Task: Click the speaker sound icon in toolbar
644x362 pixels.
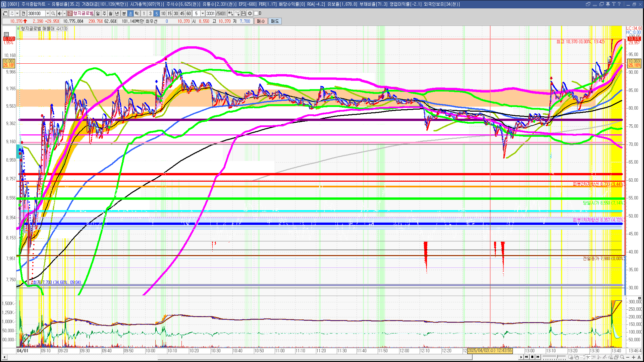Action: (60, 13)
